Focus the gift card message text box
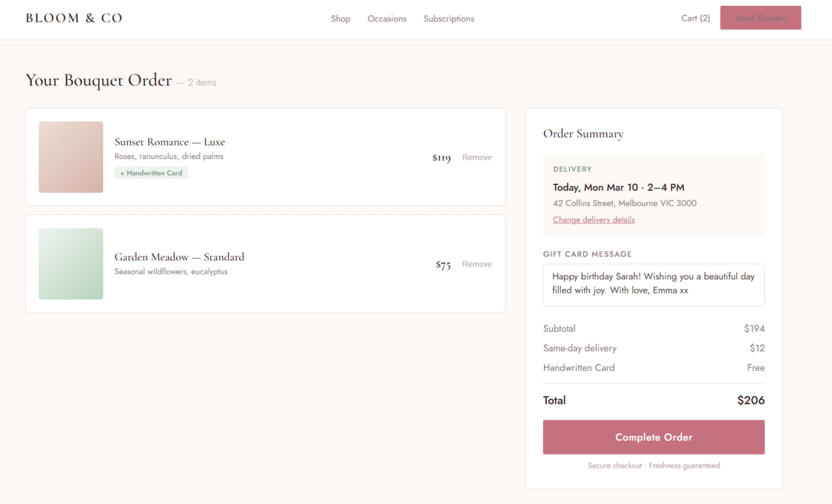The image size is (832, 504). (653, 284)
